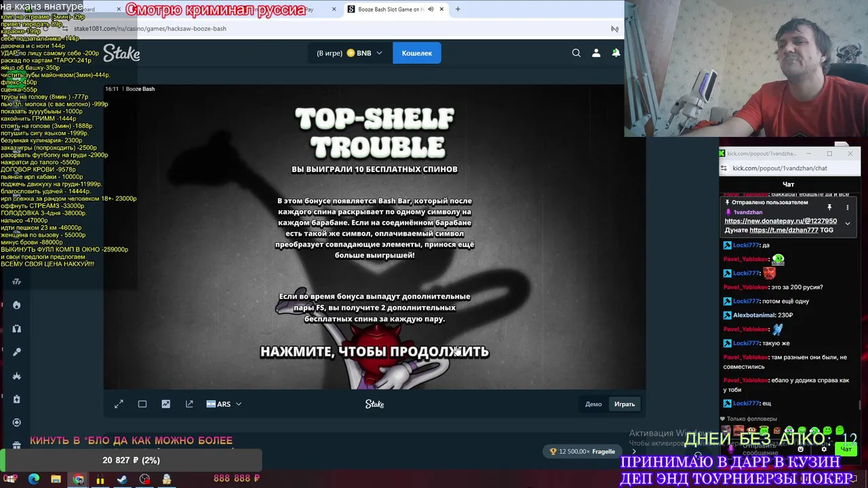Toggle theatre mode for the game
The image size is (868, 488).
coord(142,404)
